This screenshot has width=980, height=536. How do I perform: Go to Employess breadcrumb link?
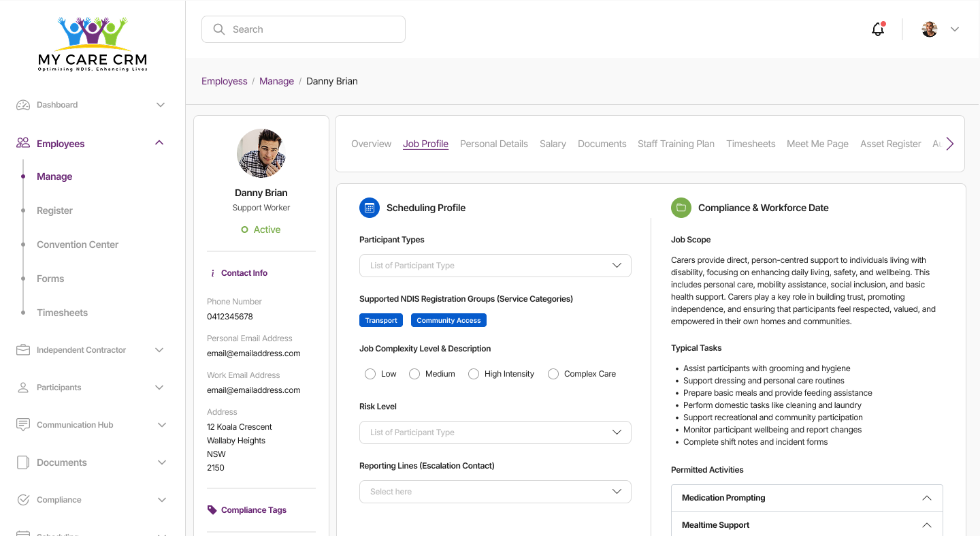point(225,81)
